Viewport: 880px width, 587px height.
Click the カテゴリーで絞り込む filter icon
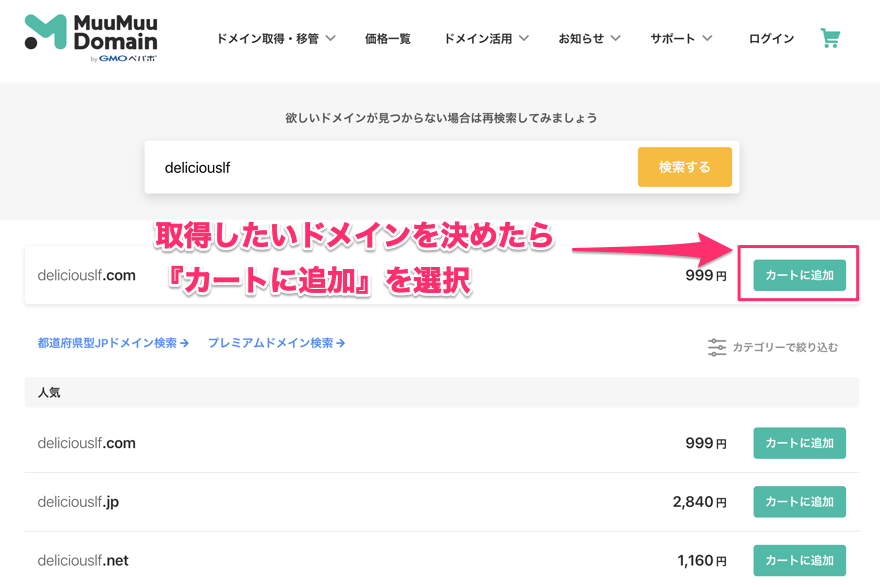(717, 346)
